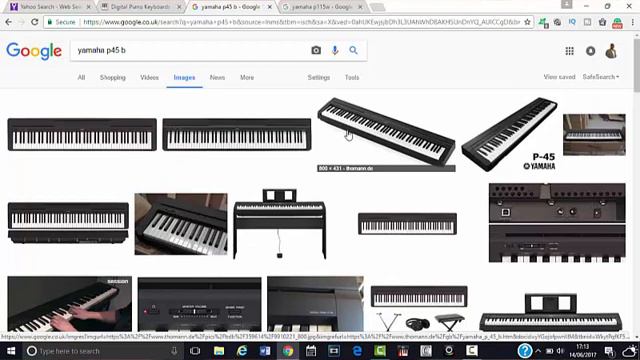Click the address bar URL
640x360 pixels.
click(302, 22)
